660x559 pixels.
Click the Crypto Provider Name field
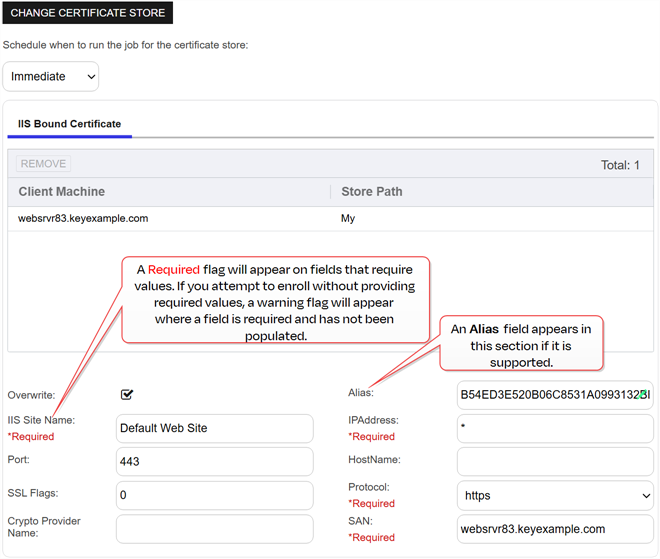tap(214, 529)
